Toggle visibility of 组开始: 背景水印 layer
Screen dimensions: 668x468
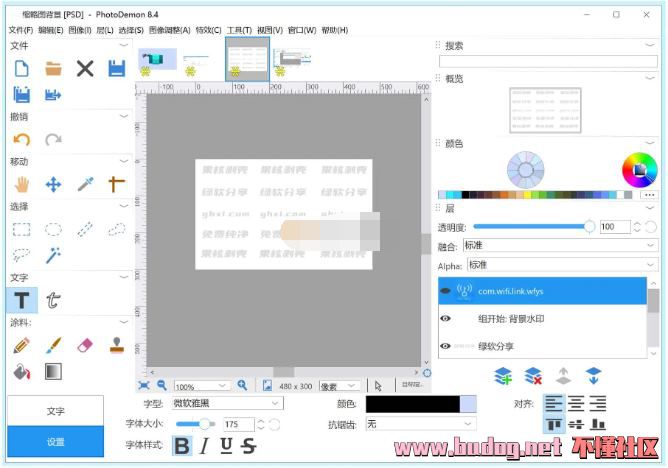click(x=445, y=319)
